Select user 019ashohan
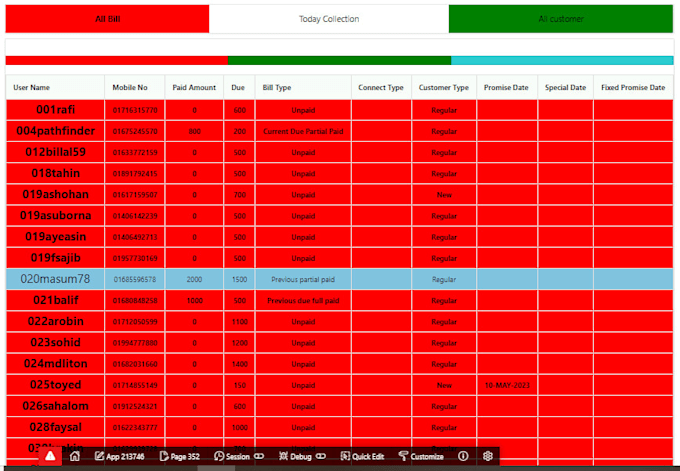 tap(56, 194)
